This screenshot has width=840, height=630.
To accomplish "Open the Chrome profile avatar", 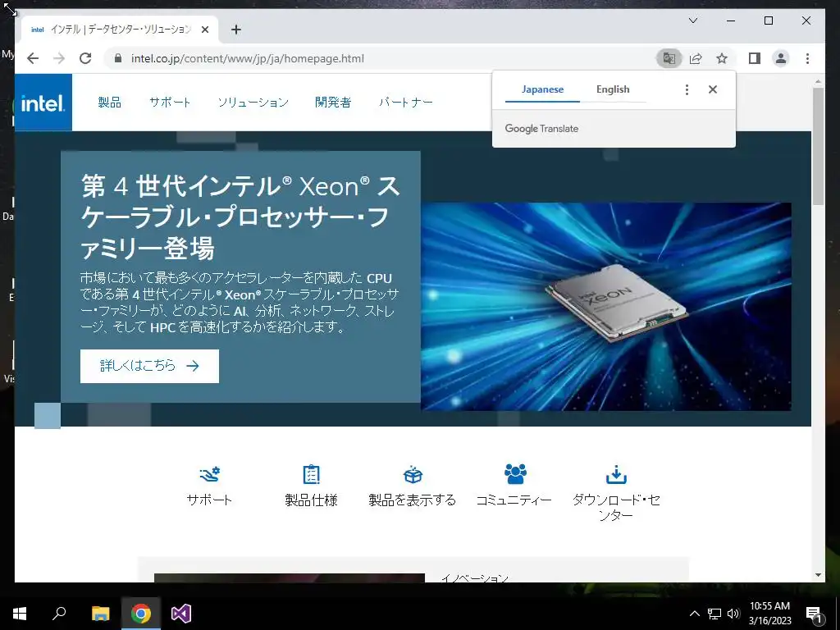I will pyautogui.click(x=781, y=58).
